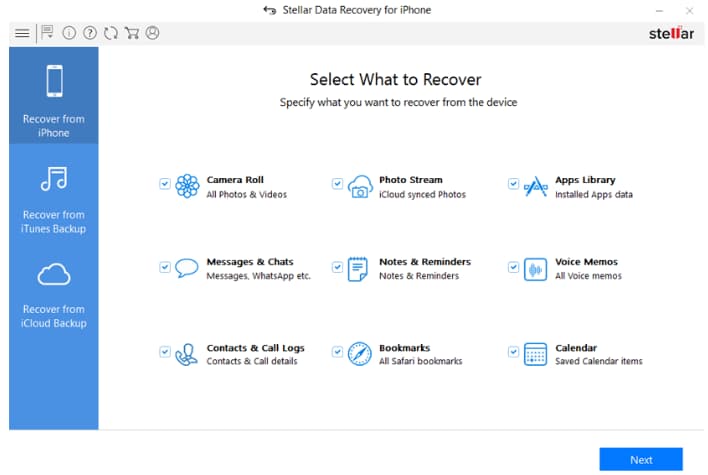
Task: Click the Notes & Reminders notepad icon
Action: click(358, 269)
